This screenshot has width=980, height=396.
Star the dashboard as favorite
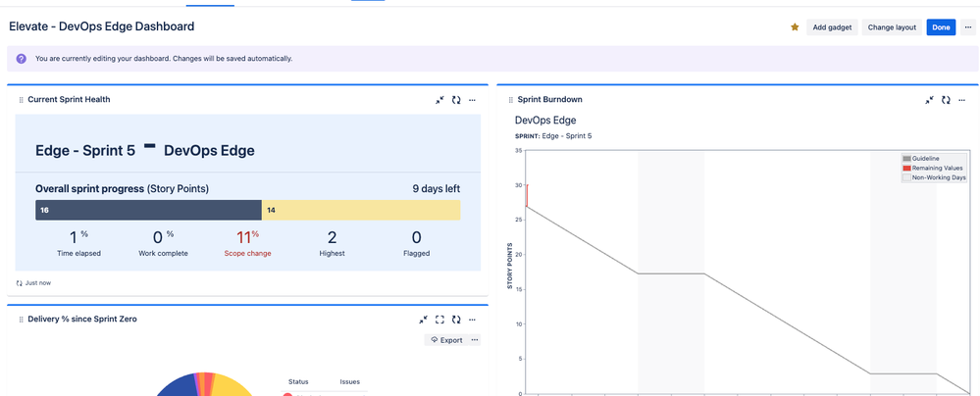pyautogui.click(x=795, y=27)
